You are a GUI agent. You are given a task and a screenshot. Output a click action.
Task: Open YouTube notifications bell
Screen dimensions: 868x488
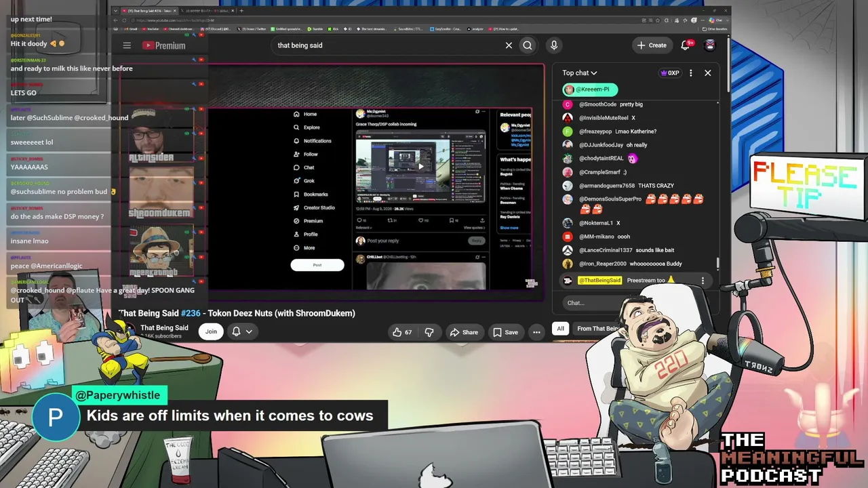click(685, 45)
